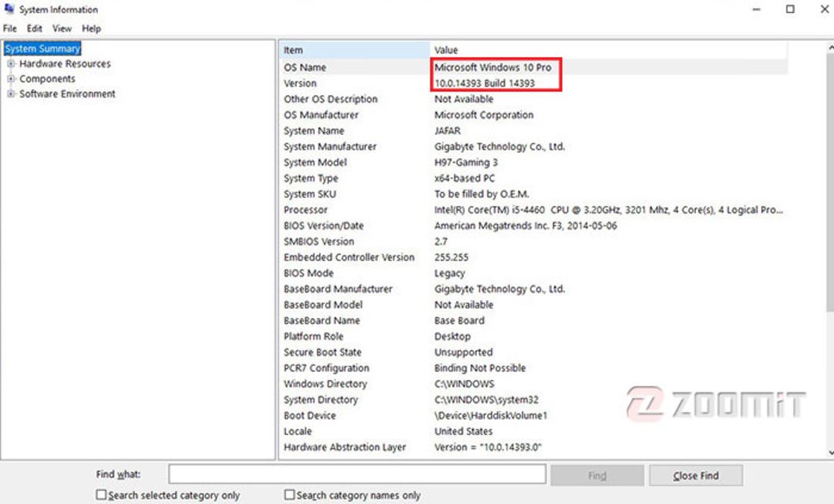Select System Summary in the tree
The image size is (834, 504).
point(42,49)
